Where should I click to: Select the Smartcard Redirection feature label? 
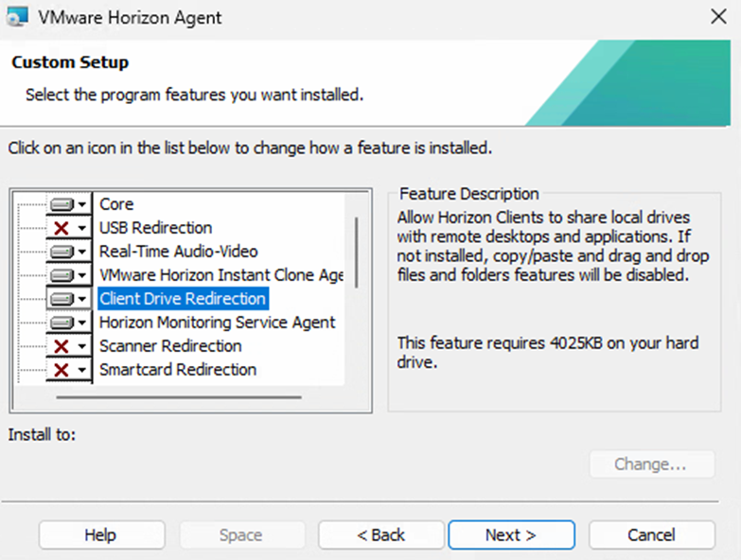coord(177,370)
